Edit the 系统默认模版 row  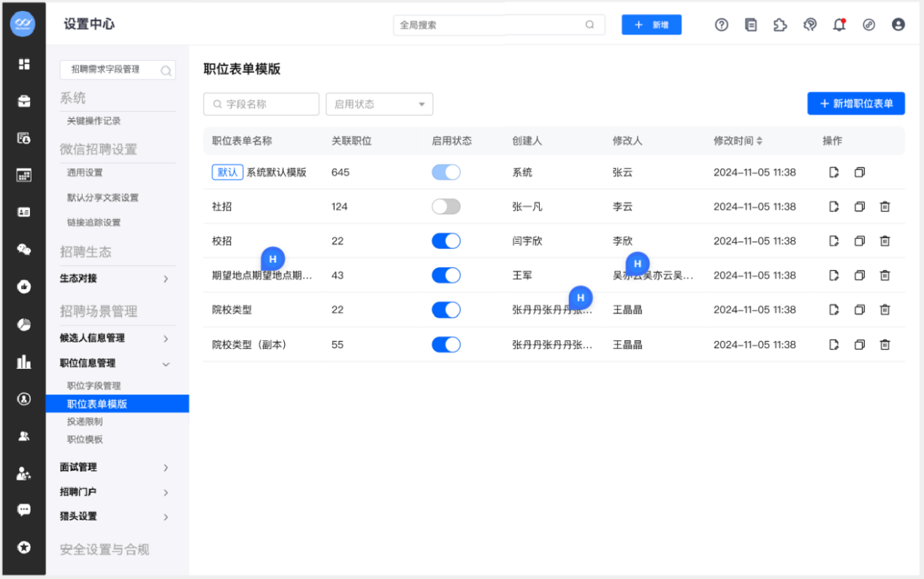point(834,172)
